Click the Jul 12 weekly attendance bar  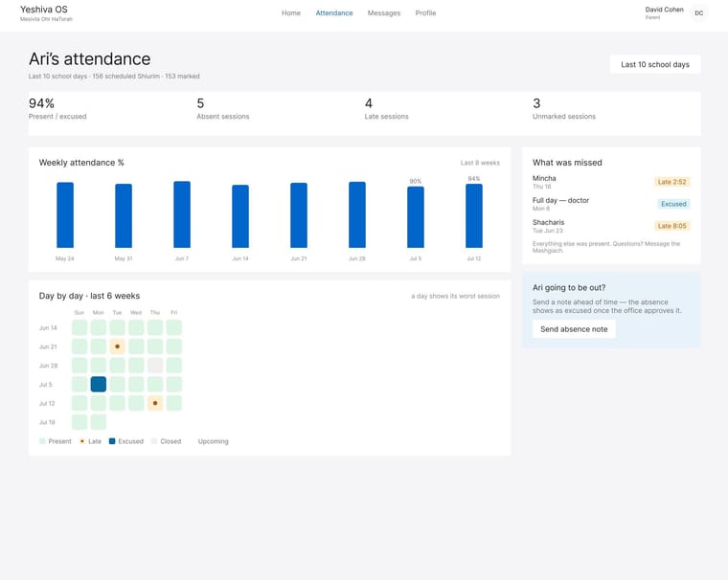[474, 215]
